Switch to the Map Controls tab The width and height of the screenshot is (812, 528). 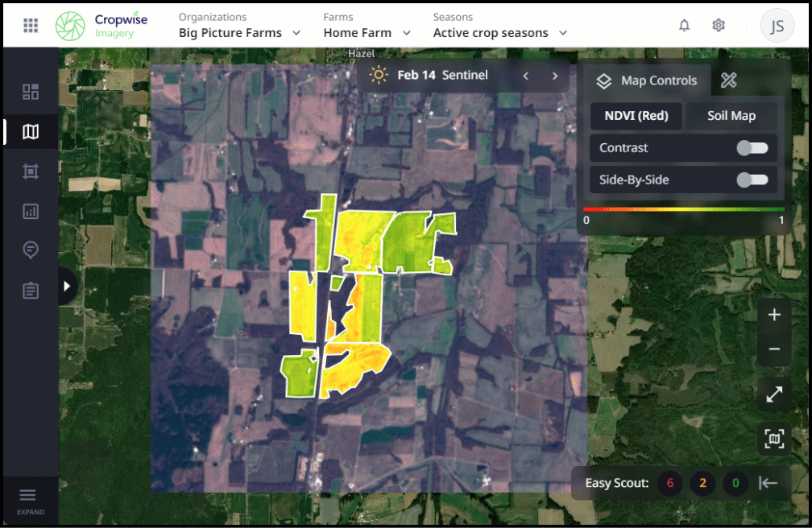pos(646,80)
